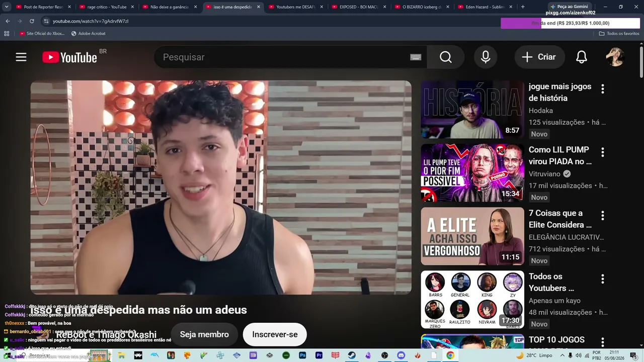The image size is (644, 362).
Task: Open the YouTube hamburger guide menu
Action: pyautogui.click(x=21, y=57)
